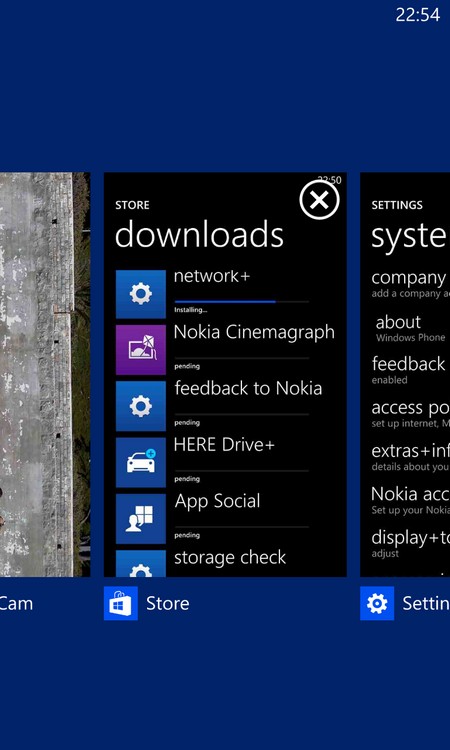Click the Installing... status text
Viewport: 450px width, 750px height.
pyautogui.click(x=190, y=310)
